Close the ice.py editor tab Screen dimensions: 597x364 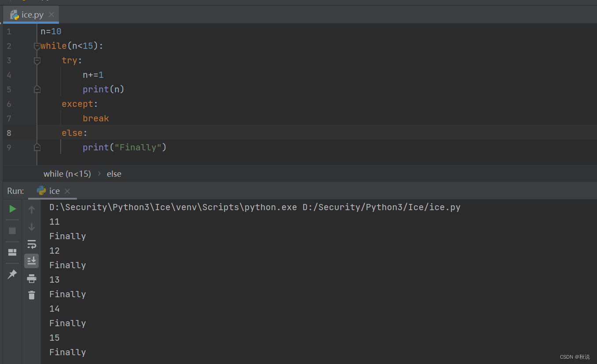pyautogui.click(x=51, y=15)
